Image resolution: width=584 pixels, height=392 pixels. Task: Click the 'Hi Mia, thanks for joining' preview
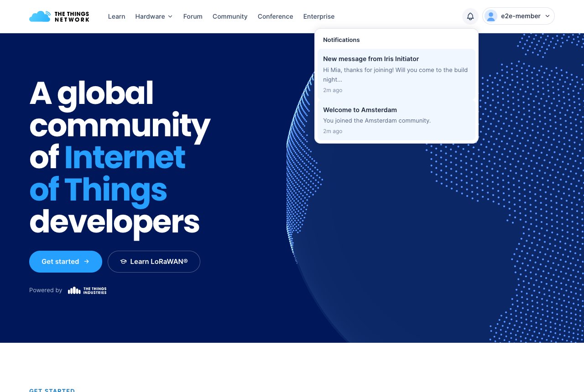pos(395,75)
